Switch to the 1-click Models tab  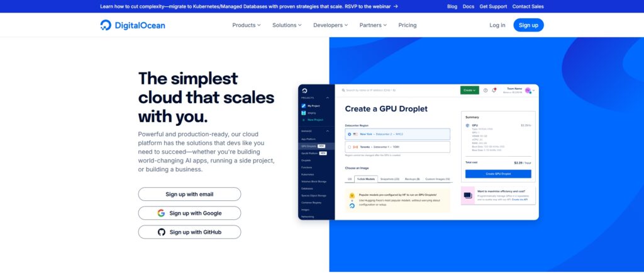pyautogui.click(x=366, y=179)
